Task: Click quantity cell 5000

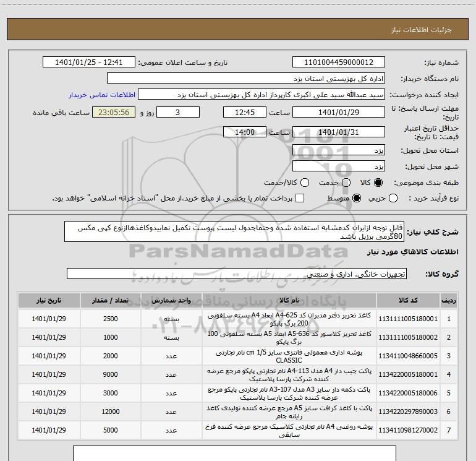Action: [x=111, y=430]
